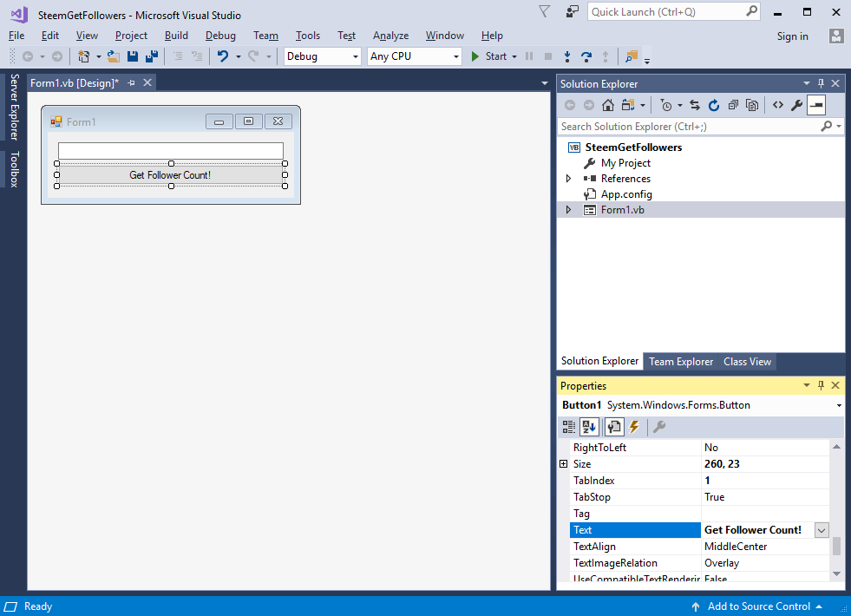Select the Get Follower Count! button on form
The width and height of the screenshot is (851, 616).
(170, 174)
